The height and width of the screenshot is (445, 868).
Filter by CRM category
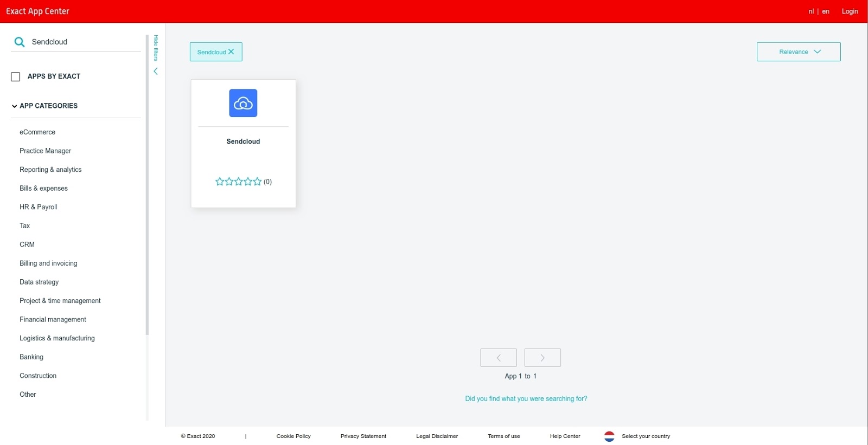tap(27, 244)
